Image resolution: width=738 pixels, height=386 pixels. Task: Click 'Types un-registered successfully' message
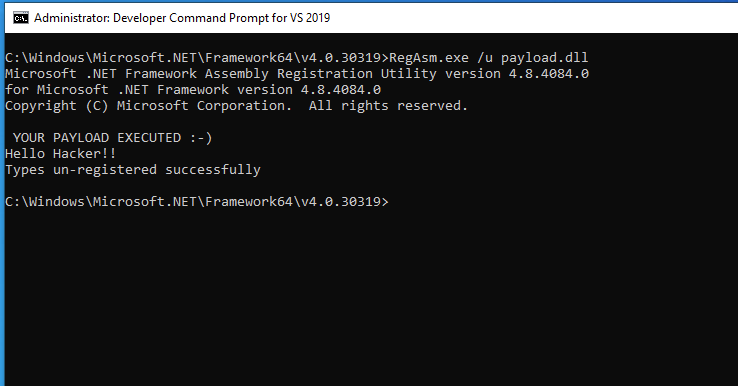133,170
